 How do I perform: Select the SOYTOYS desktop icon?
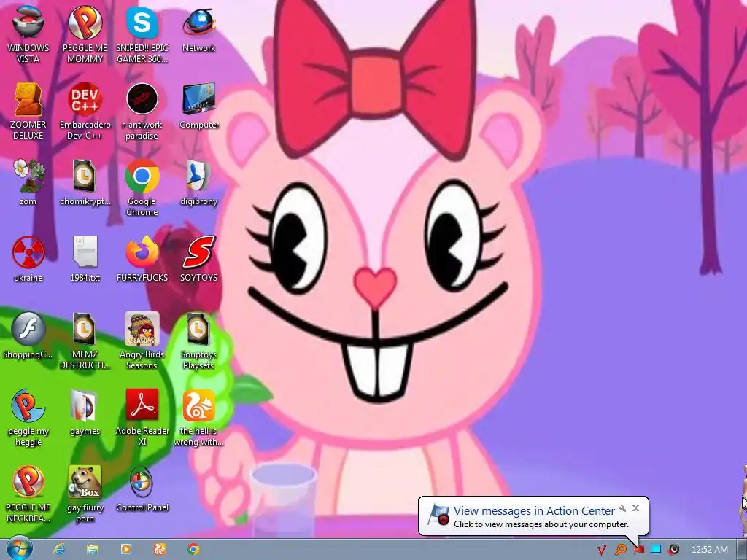click(198, 259)
